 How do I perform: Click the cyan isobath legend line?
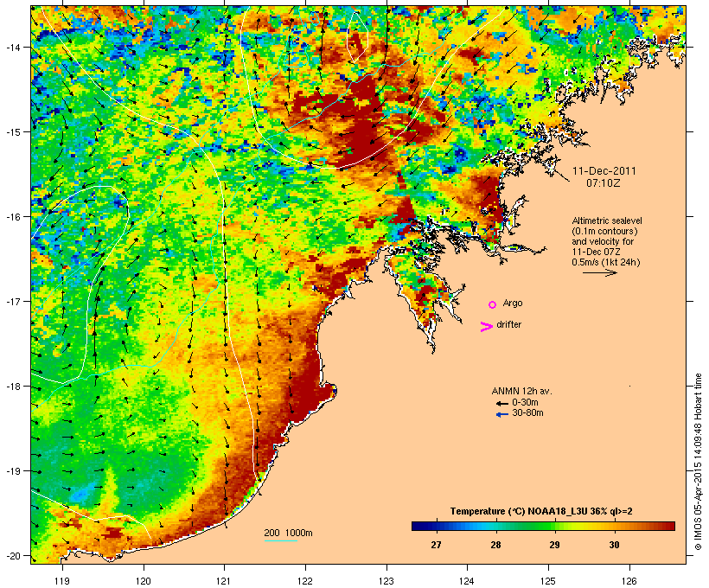click(x=281, y=540)
